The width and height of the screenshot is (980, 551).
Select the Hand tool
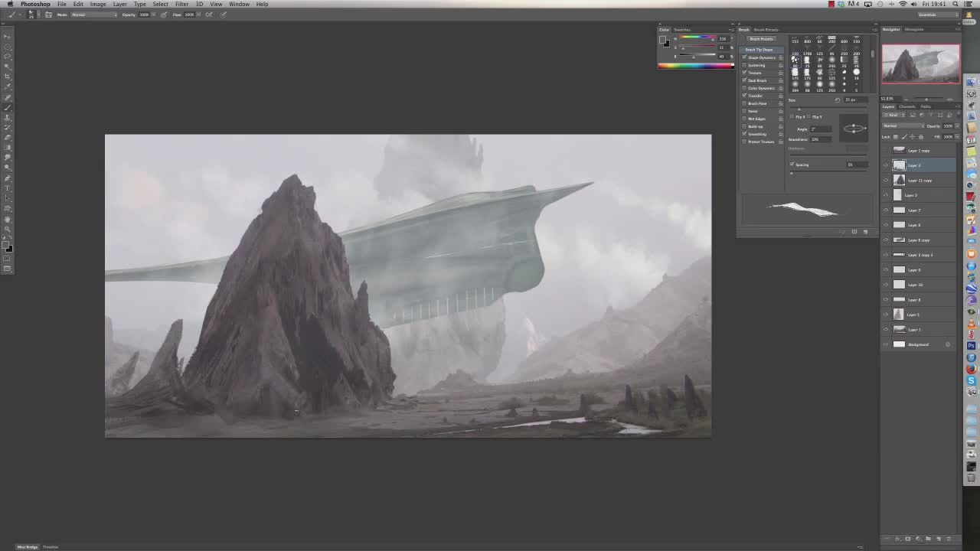8,219
